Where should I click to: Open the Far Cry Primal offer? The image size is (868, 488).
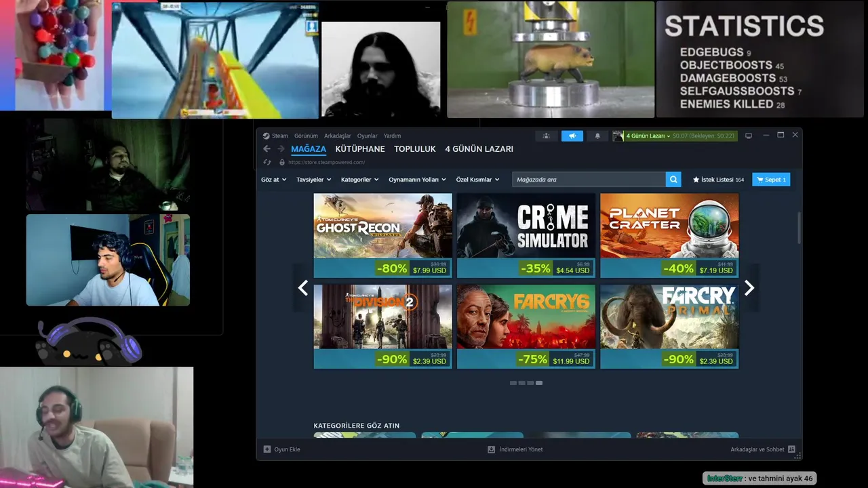click(669, 327)
